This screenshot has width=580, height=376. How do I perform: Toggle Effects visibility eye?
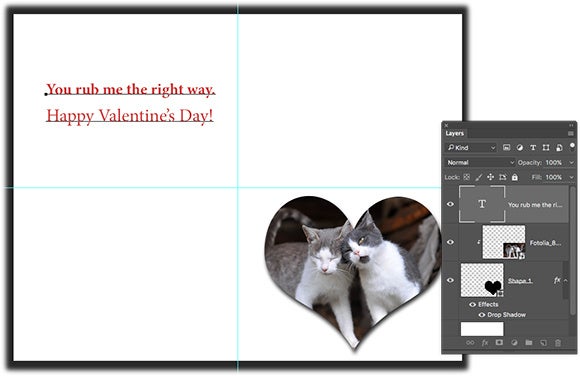472,305
